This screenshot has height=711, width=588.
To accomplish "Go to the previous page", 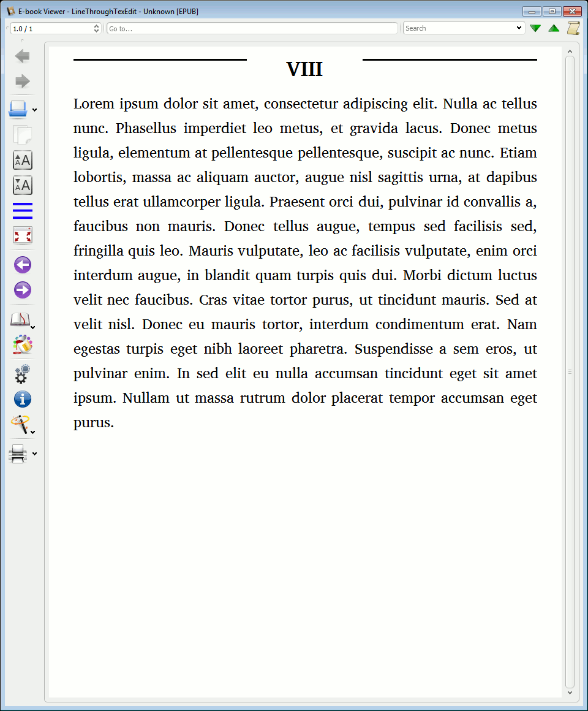I will click(22, 265).
